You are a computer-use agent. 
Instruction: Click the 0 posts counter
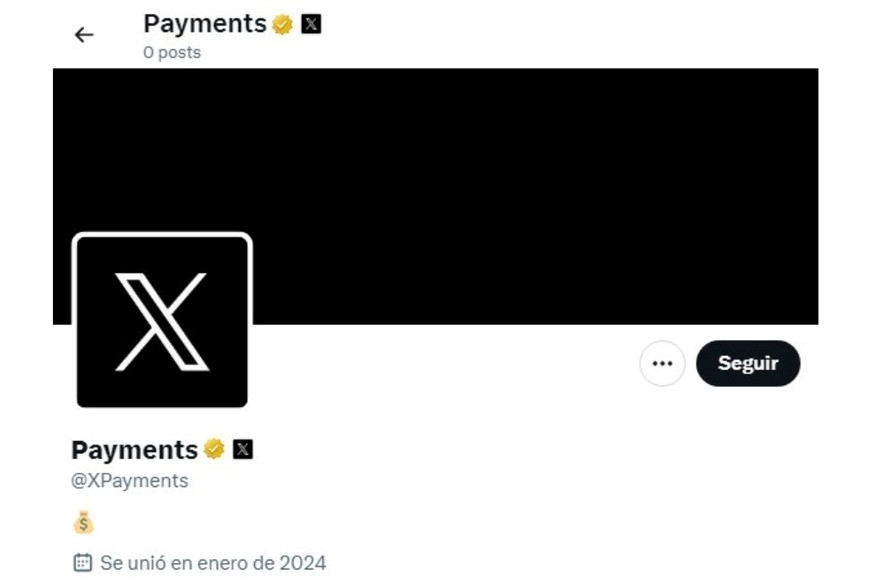(172, 53)
